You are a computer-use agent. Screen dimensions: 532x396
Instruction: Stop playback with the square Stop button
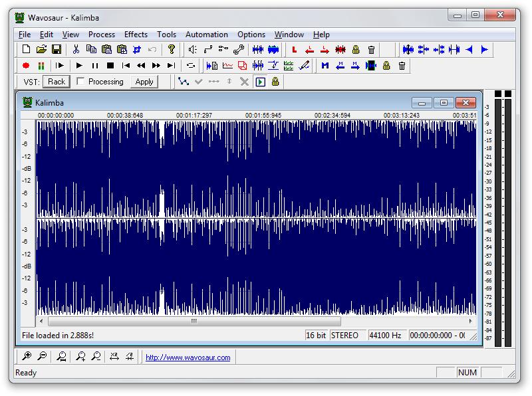click(x=110, y=65)
